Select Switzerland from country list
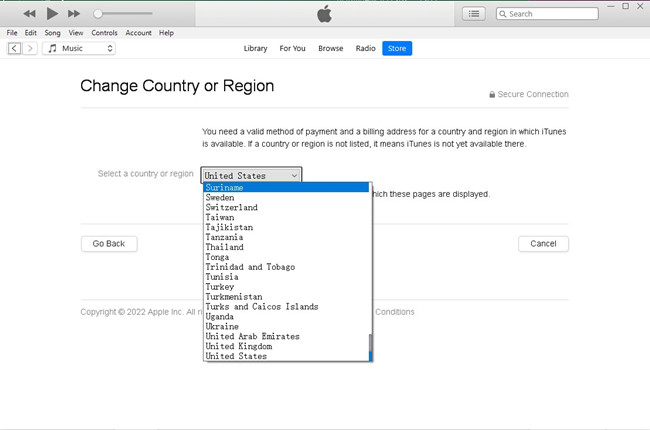The height and width of the screenshot is (430, 650). (x=286, y=208)
